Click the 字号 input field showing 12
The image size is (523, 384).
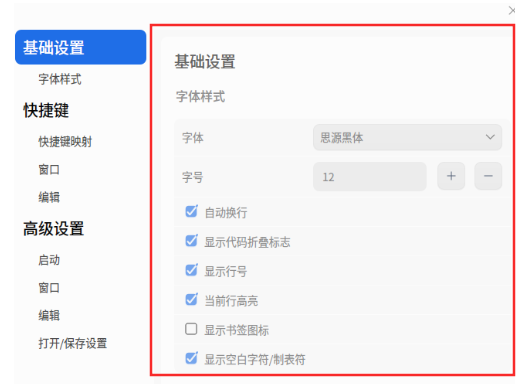pyautogui.click(x=370, y=176)
